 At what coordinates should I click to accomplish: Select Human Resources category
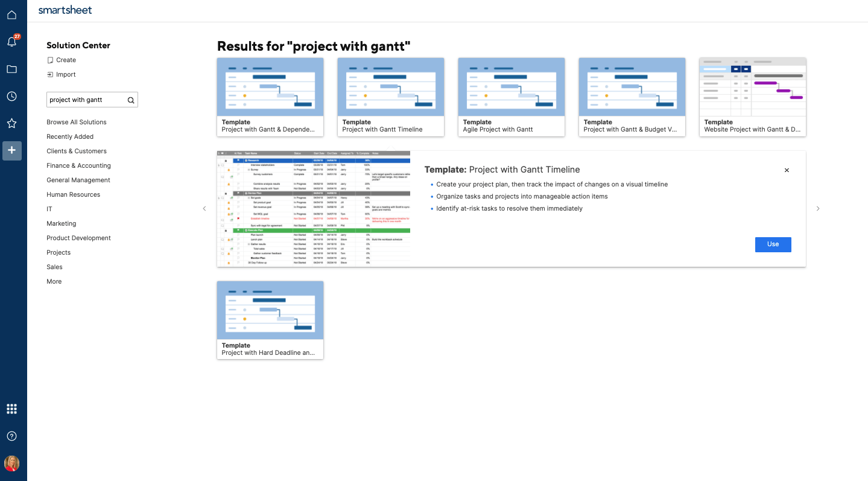[73, 194]
